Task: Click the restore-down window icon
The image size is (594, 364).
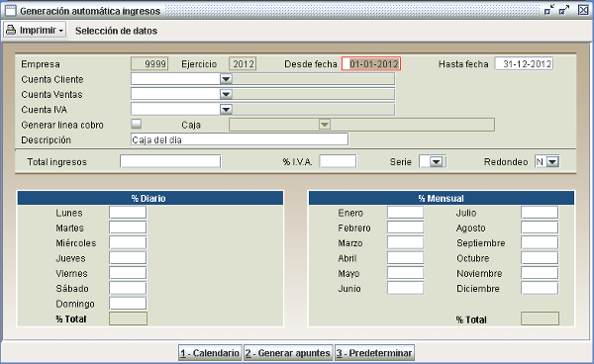Action: click(548, 10)
